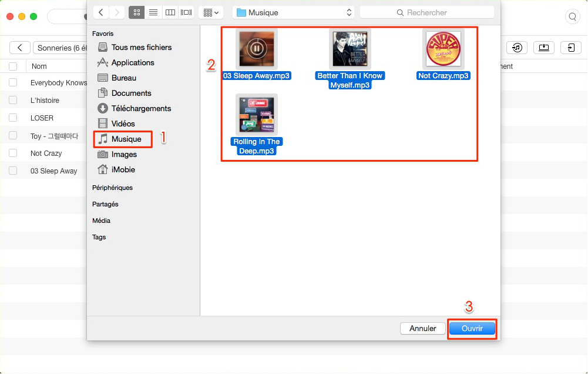Image resolution: width=588 pixels, height=374 pixels.
Task: Click the 03 Sleep Away.mp3 file name
Action: tap(256, 75)
